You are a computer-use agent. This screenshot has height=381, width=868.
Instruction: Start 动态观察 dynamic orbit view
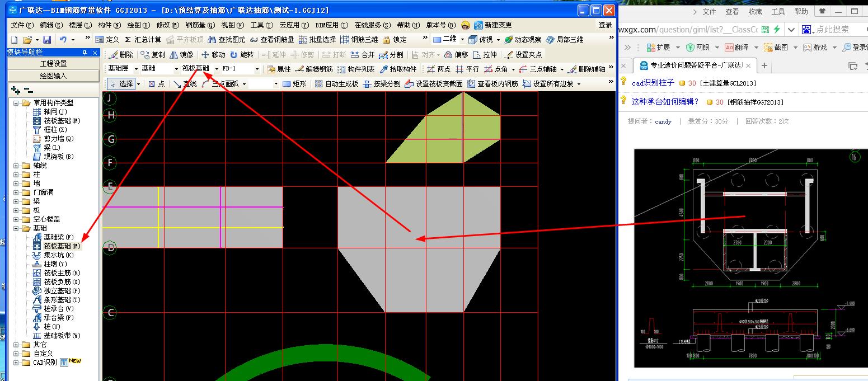[x=523, y=40]
